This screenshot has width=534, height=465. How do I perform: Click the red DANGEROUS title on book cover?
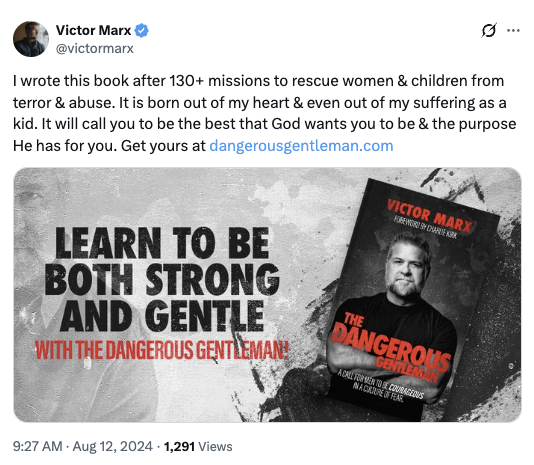[x=391, y=348]
